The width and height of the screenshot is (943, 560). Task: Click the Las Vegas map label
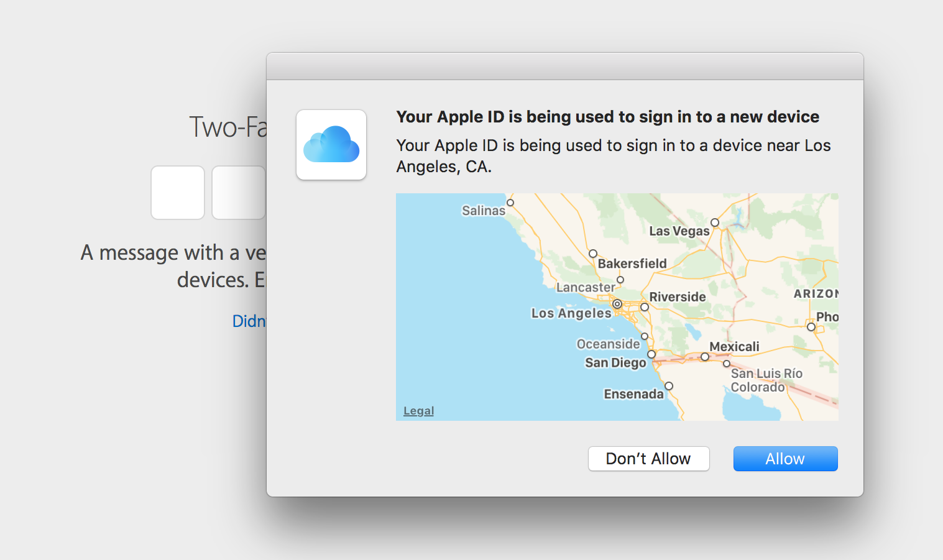(x=679, y=231)
